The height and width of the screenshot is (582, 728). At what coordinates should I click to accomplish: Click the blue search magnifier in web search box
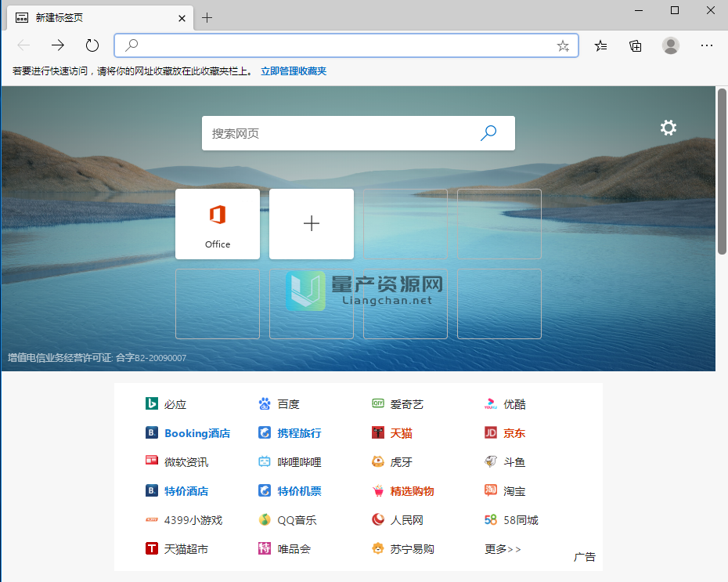[488, 133]
